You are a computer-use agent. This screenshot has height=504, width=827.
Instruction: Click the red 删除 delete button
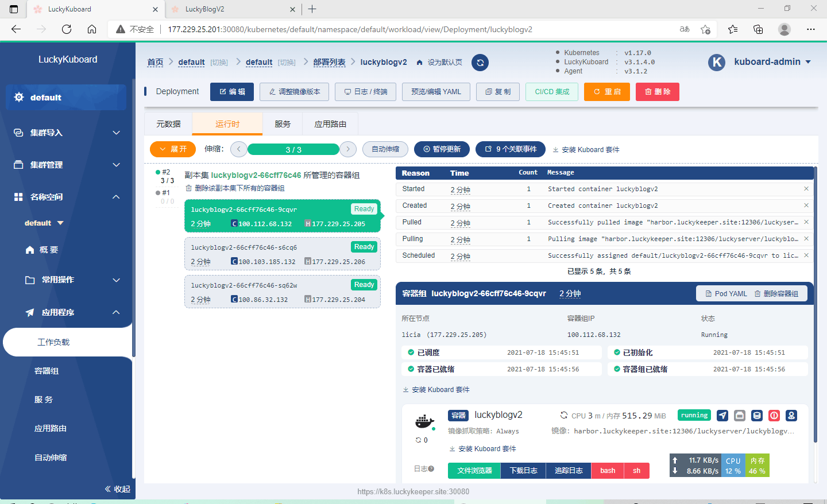tap(658, 92)
